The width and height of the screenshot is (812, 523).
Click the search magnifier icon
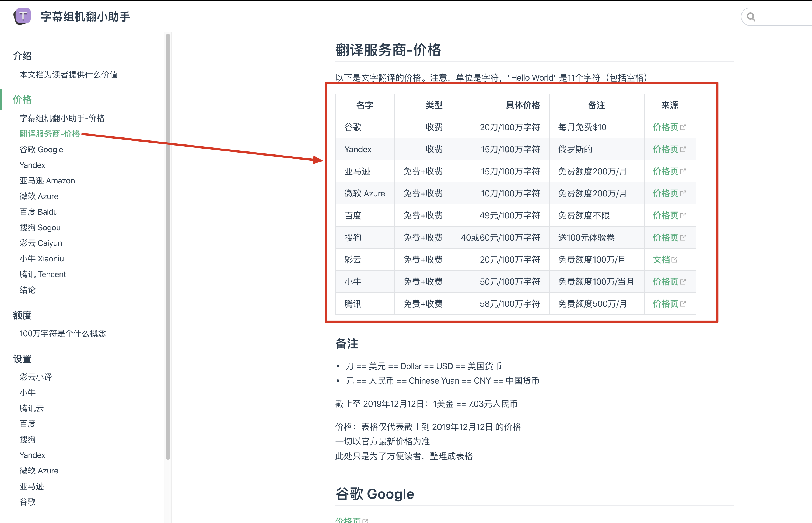pos(751,17)
